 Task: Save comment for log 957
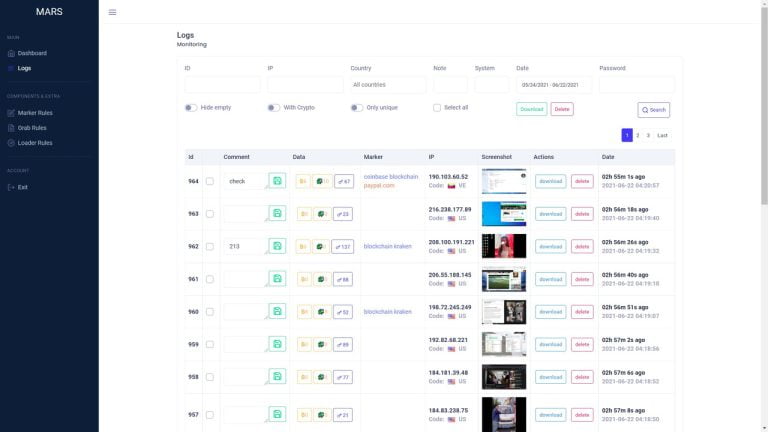[x=277, y=414]
